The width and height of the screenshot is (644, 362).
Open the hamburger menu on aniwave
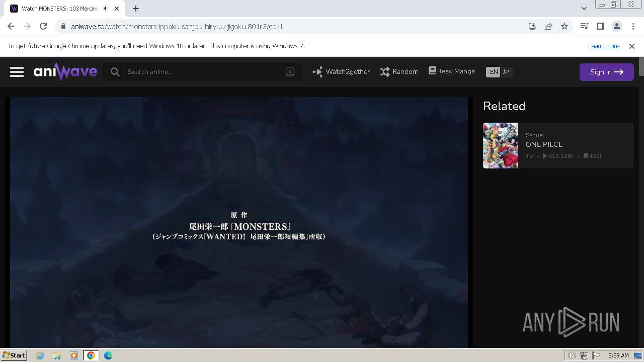pos(17,72)
